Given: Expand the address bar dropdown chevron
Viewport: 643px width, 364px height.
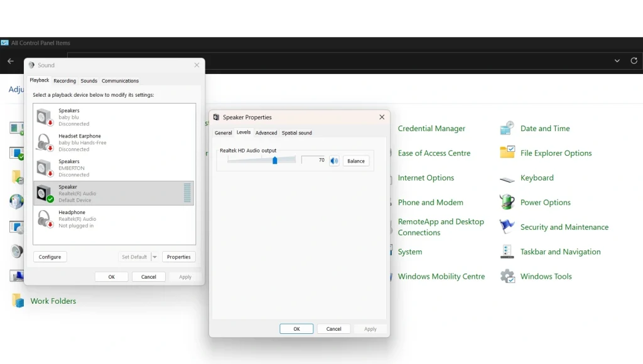Looking at the screenshot, I should (617, 61).
